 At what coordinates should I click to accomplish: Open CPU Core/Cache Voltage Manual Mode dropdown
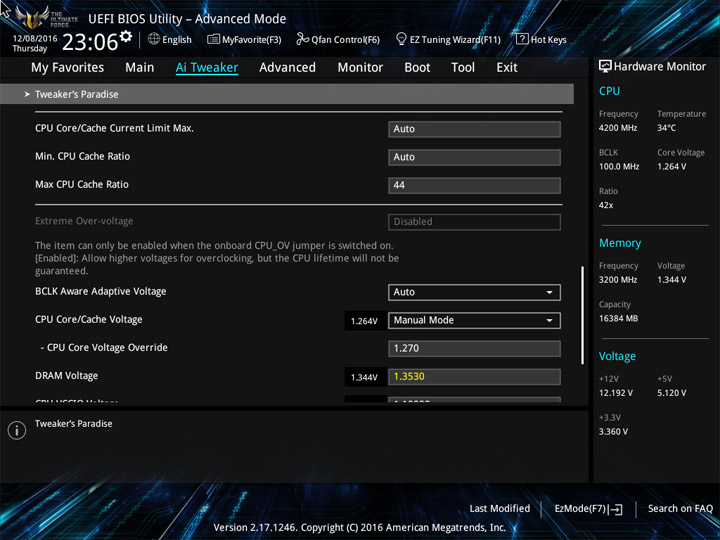(x=474, y=321)
